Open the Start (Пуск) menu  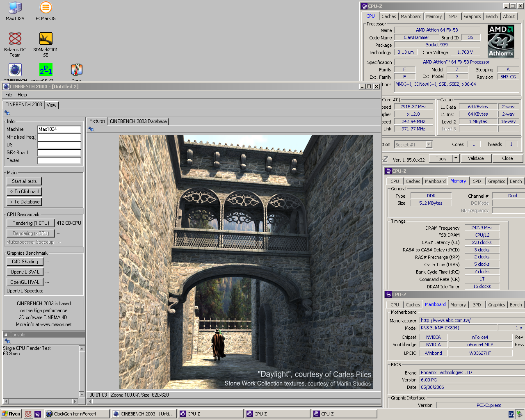(x=11, y=414)
